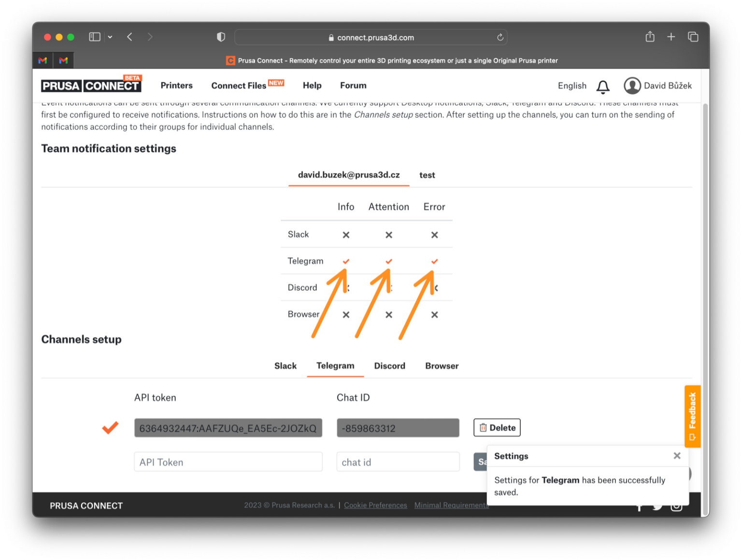This screenshot has width=742, height=560.
Task: Open the Minimal Requirements link
Action: coord(452,505)
